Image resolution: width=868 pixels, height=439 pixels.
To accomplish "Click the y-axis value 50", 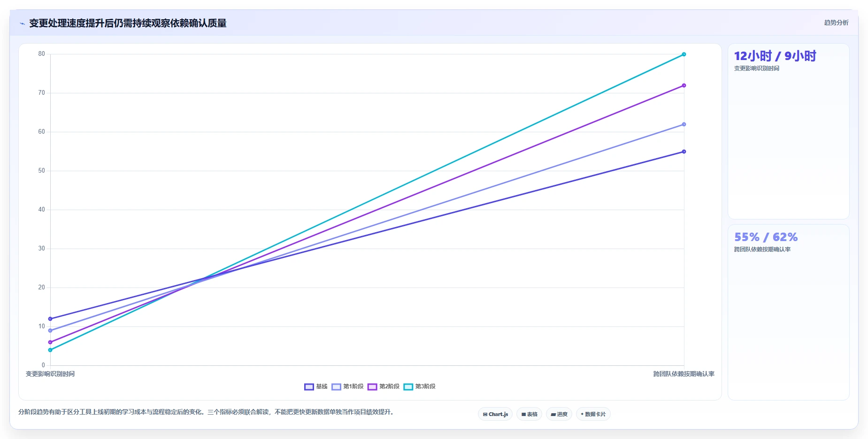I will click(x=42, y=171).
